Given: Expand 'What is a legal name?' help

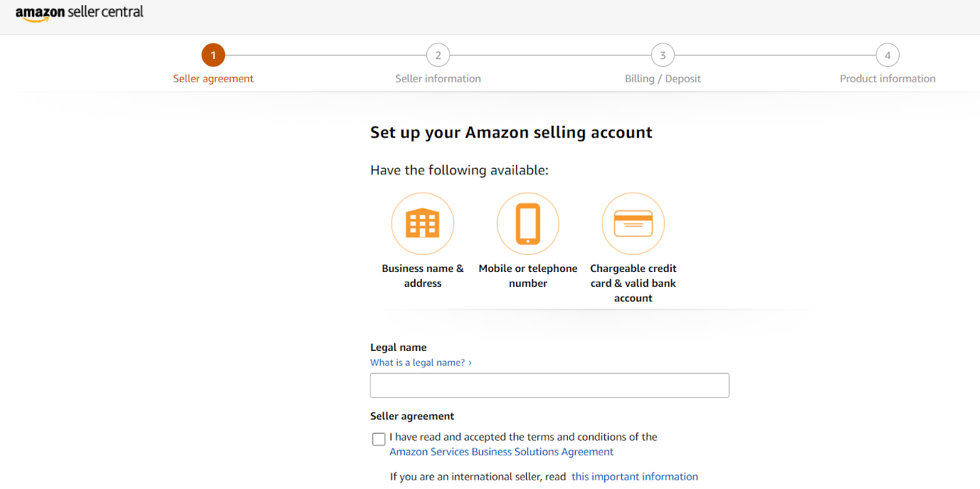Looking at the screenshot, I should [421, 362].
